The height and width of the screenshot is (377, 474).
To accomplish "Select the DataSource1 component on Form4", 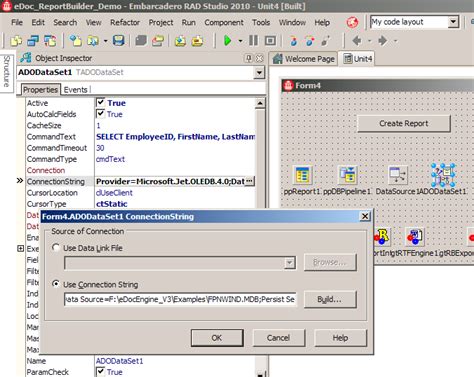I will 398,175.
